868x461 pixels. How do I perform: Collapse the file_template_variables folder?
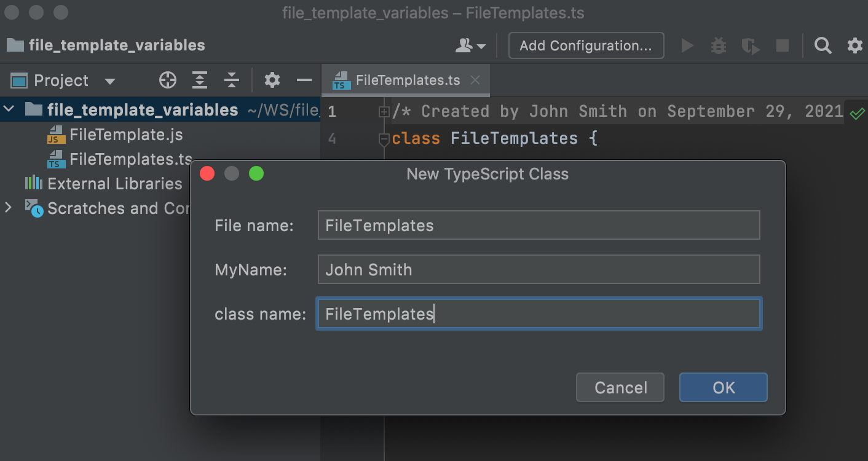pyautogui.click(x=9, y=110)
